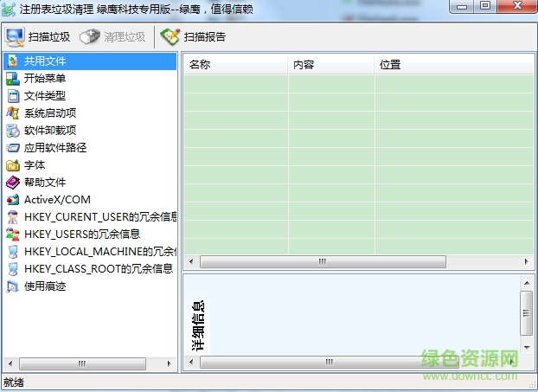Click the 扫描垃圾 button label
The height and width of the screenshot is (392, 538).
[49, 37]
